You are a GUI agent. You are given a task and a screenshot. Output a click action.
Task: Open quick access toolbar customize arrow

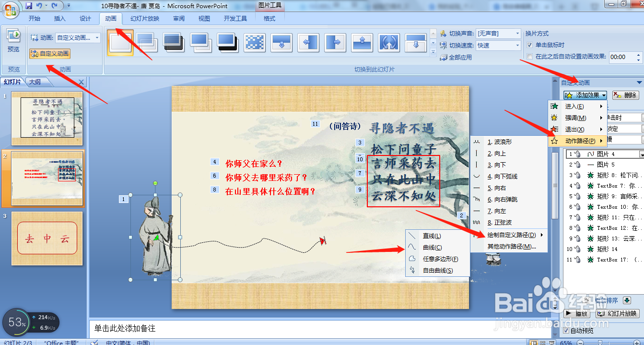click(69, 6)
